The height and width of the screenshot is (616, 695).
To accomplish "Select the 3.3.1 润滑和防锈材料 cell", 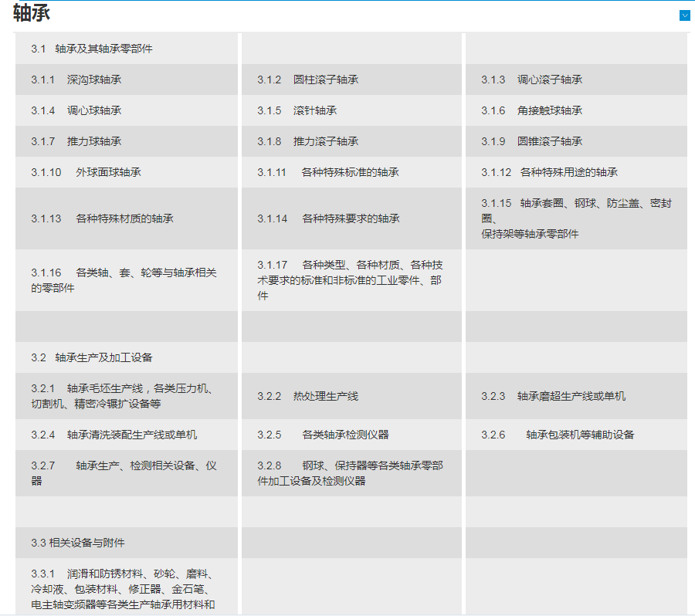I will point(127,587).
